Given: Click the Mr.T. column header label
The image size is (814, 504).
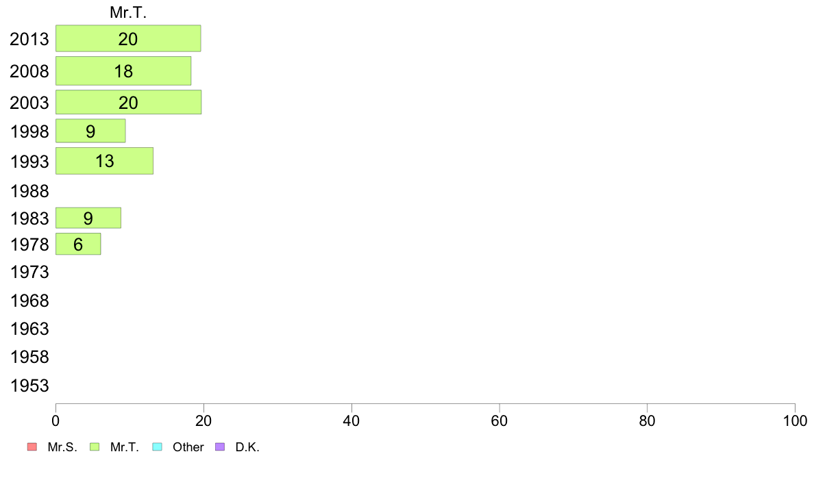Looking at the screenshot, I should pos(128,12).
